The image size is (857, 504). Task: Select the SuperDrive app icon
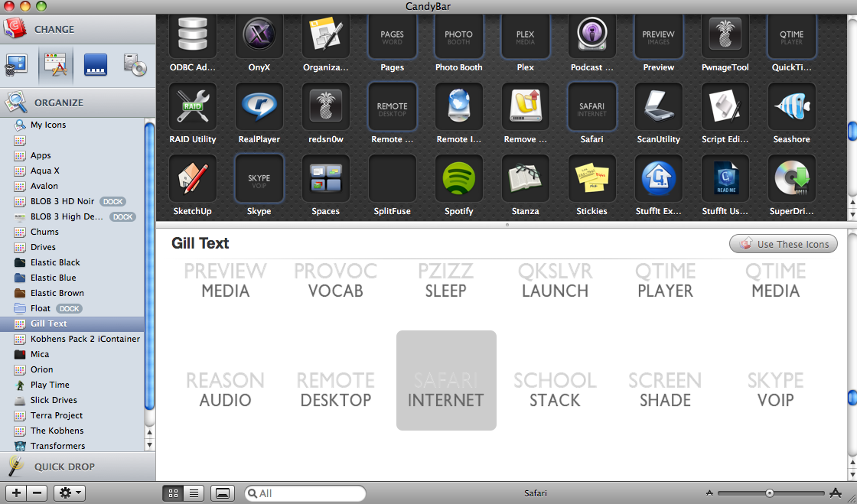coord(791,178)
